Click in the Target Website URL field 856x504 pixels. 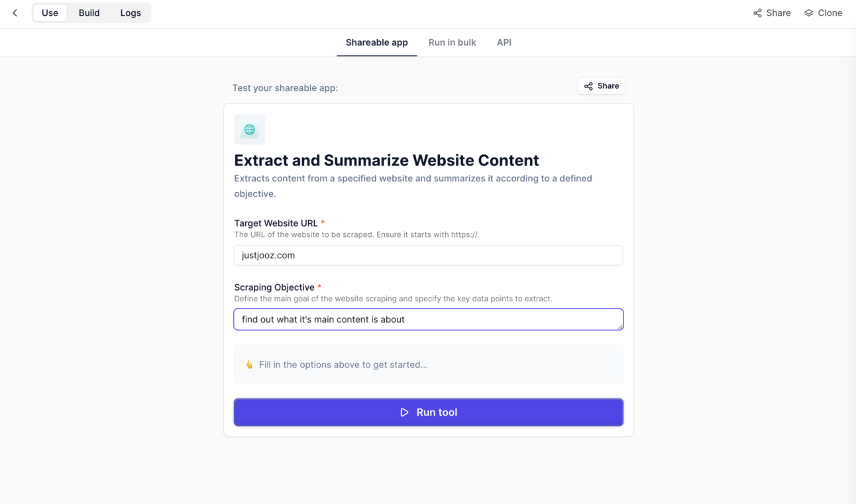(x=428, y=255)
